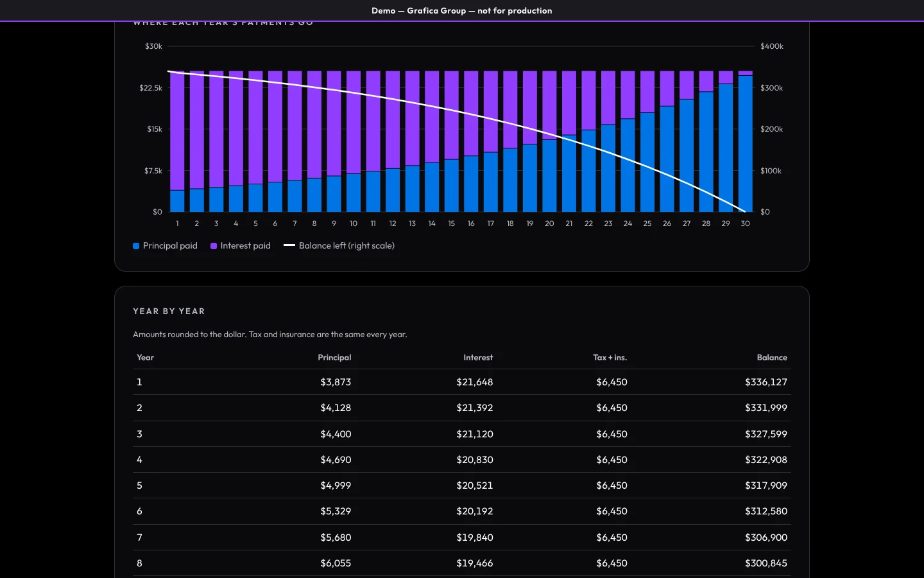924x578 pixels.
Task: Click the Balance left (right scale) legend label
Action: (346, 246)
